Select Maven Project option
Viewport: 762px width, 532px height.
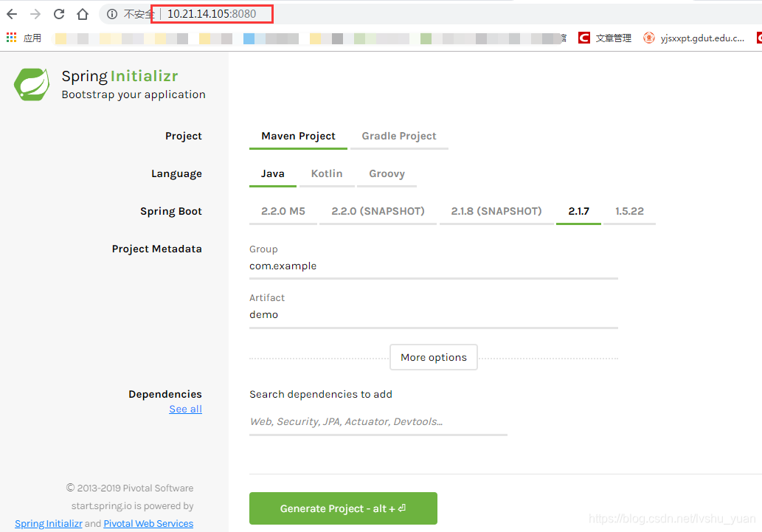299,137
